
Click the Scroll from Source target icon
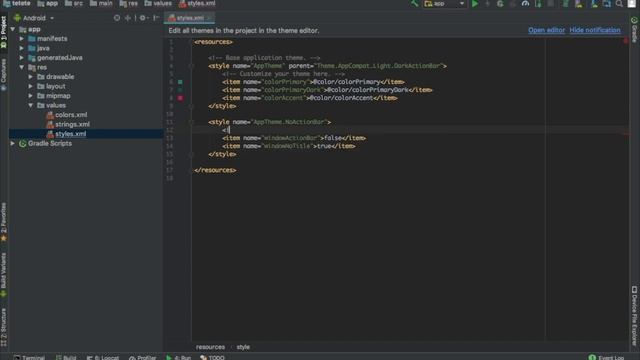click(x=117, y=18)
